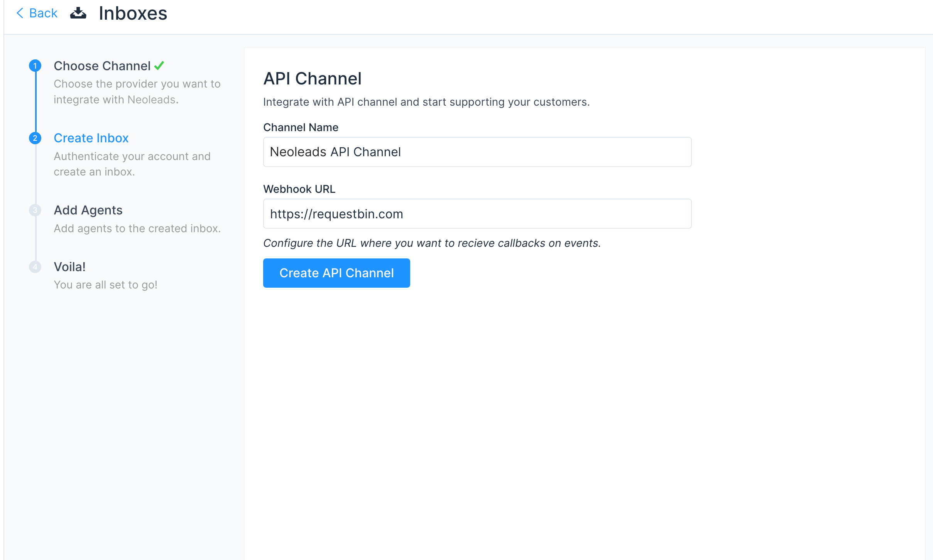Select the Add Agents step title

(x=88, y=210)
